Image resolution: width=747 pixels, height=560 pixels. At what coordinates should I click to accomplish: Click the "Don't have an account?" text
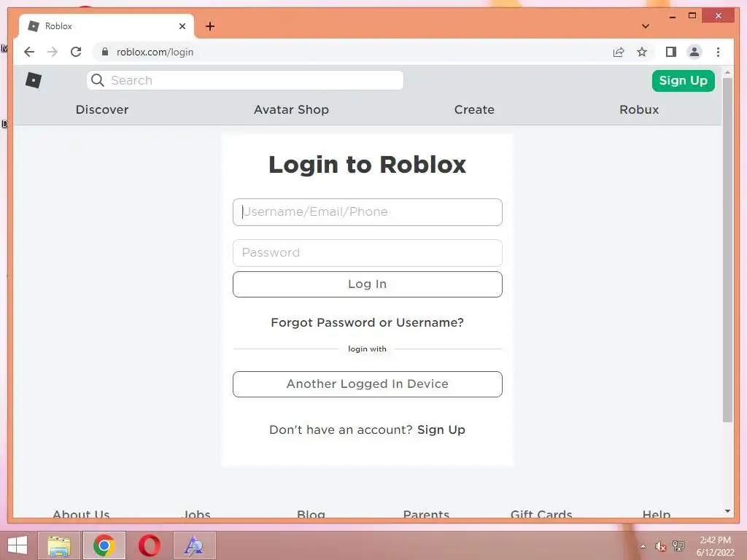341,429
